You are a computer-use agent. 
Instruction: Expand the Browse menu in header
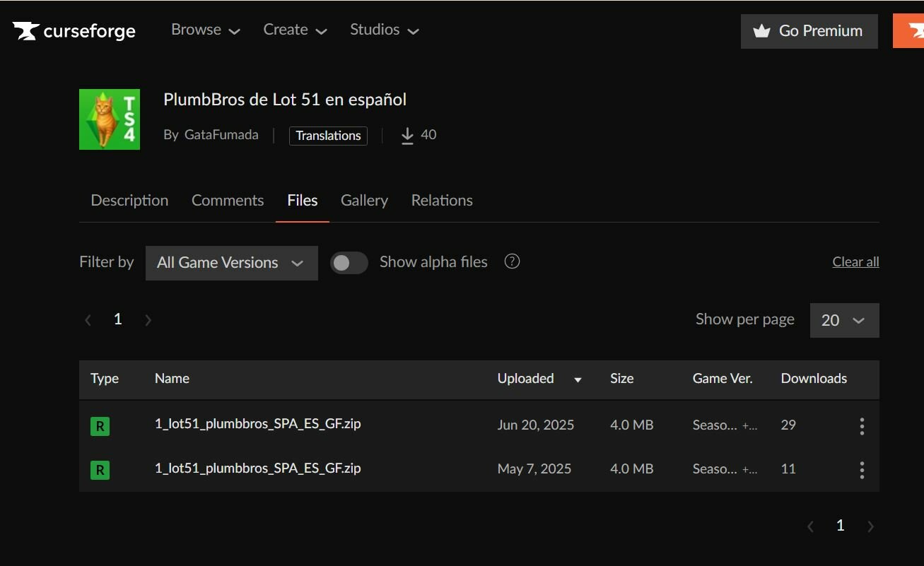pos(206,30)
